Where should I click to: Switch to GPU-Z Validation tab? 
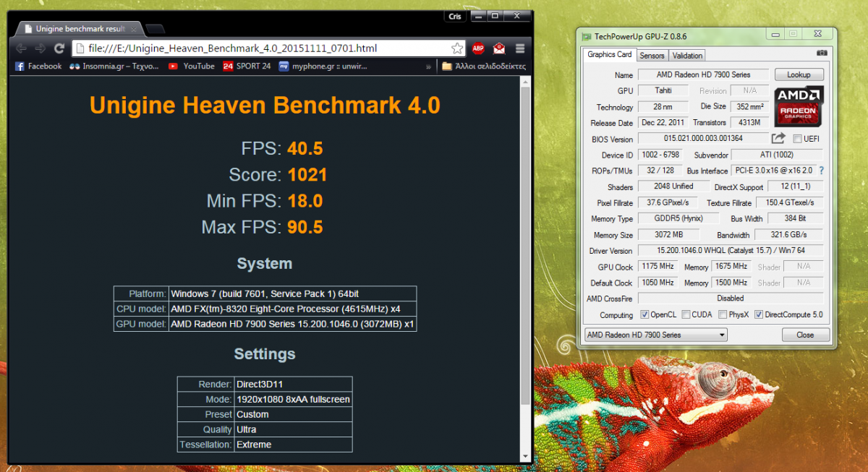[x=686, y=55]
